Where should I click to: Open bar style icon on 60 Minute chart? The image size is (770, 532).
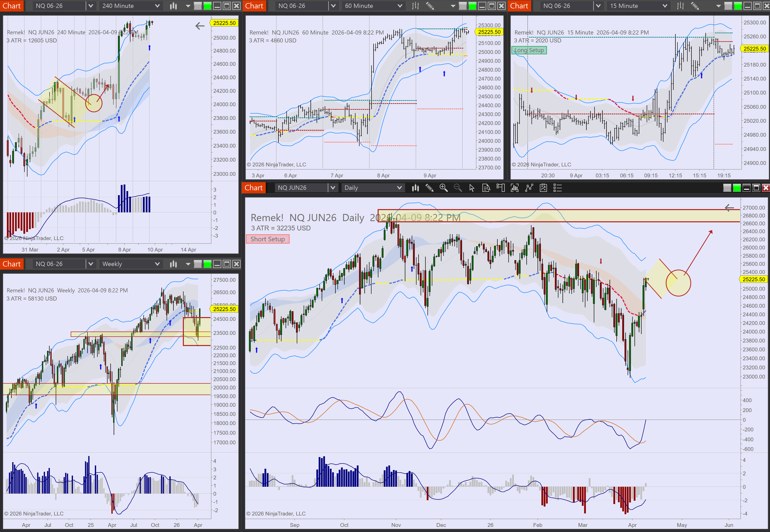click(415, 6)
